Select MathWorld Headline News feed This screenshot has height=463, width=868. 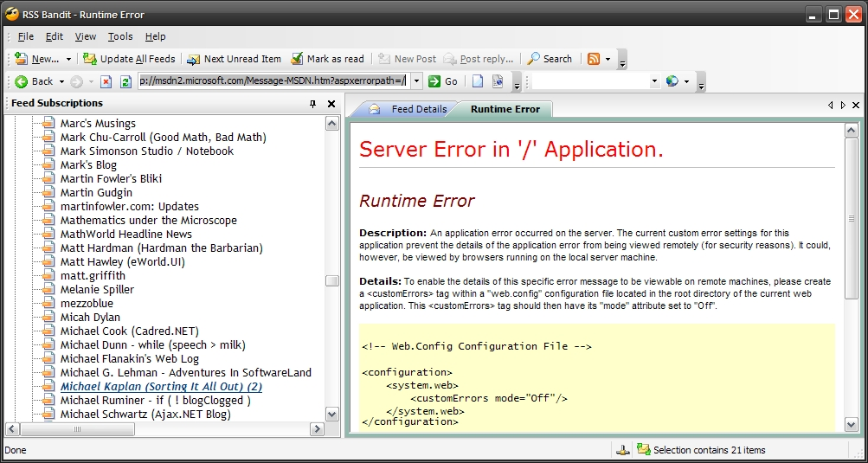point(126,235)
